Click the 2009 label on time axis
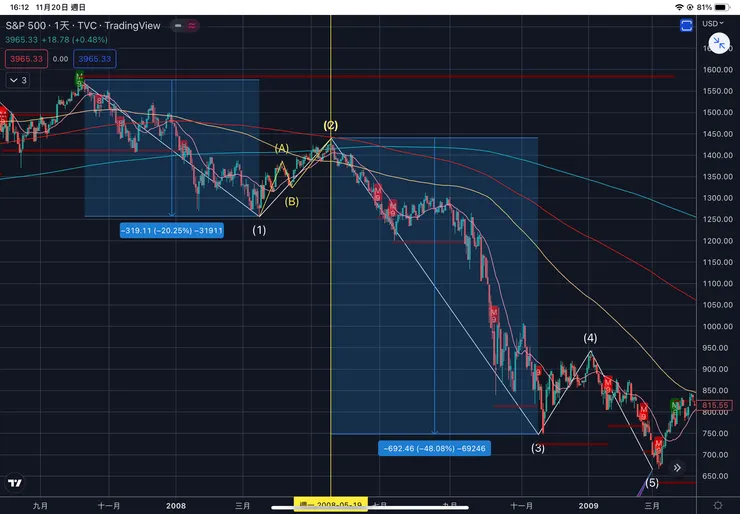 pos(589,506)
